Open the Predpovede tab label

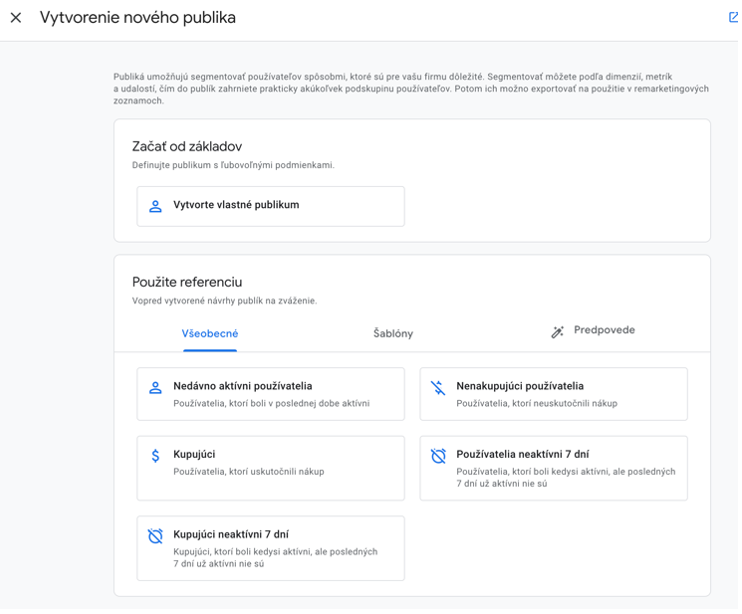click(604, 330)
